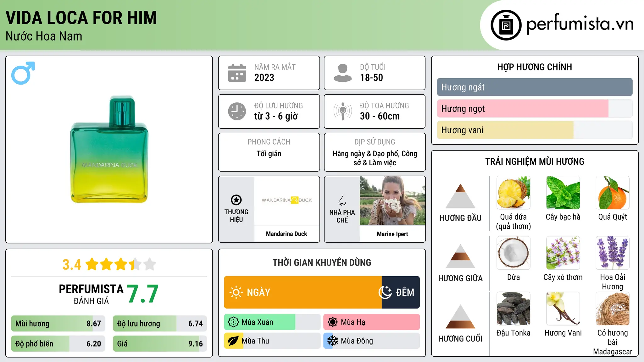The height and width of the screenshot is (362, 644).
Task: Click the snowflake icon for Mùa Đông
Action: tap(333, 341)
